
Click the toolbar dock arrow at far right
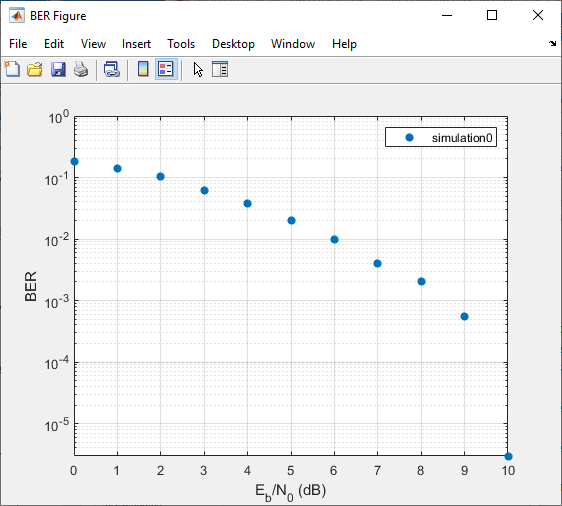[552, 43]
